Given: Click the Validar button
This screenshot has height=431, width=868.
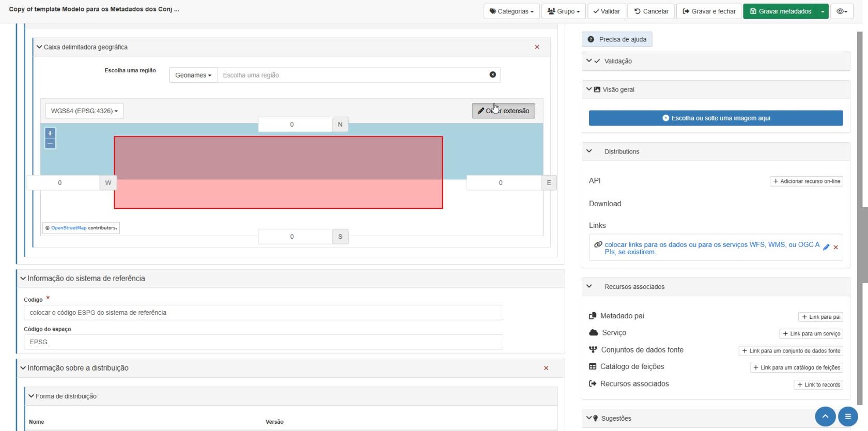Looking at the screenshot, I should [607, 11].
